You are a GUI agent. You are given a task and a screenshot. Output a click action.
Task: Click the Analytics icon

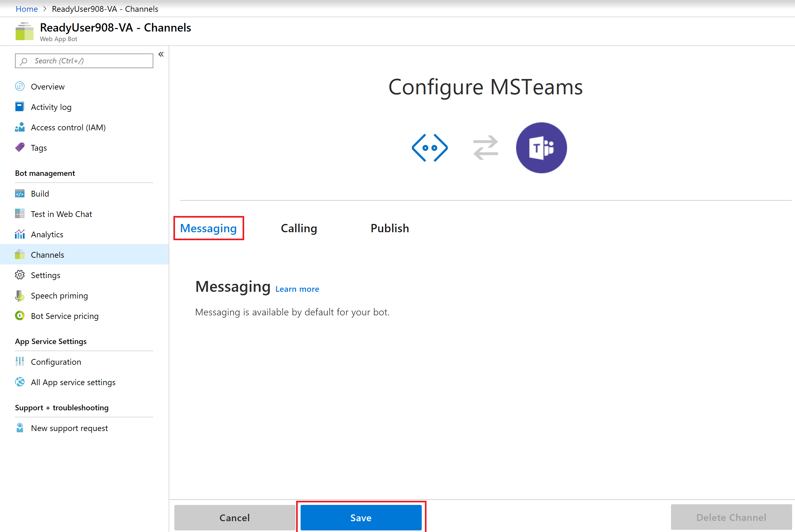[x=19, y=234]
